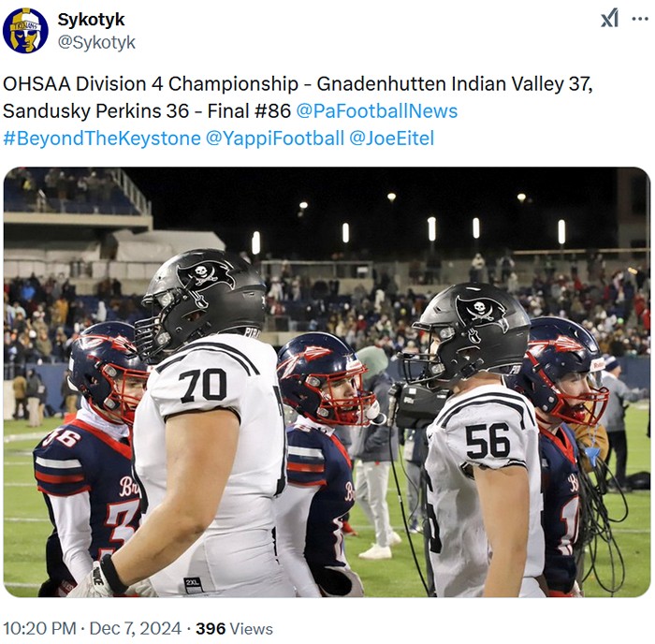Open the #BeyondTheKeystone hashtag
655x644 pixels.
[x=102, y=139]
